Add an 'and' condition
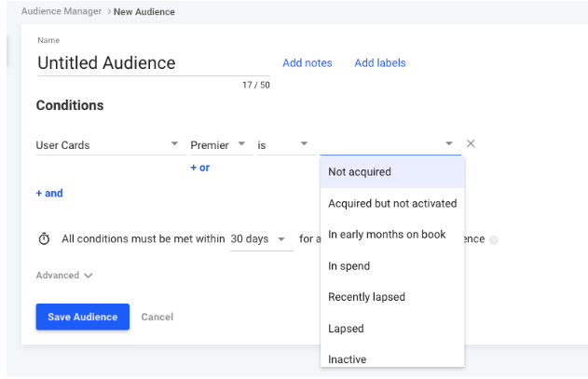This screenshot has width=588, height=379. 49,193
